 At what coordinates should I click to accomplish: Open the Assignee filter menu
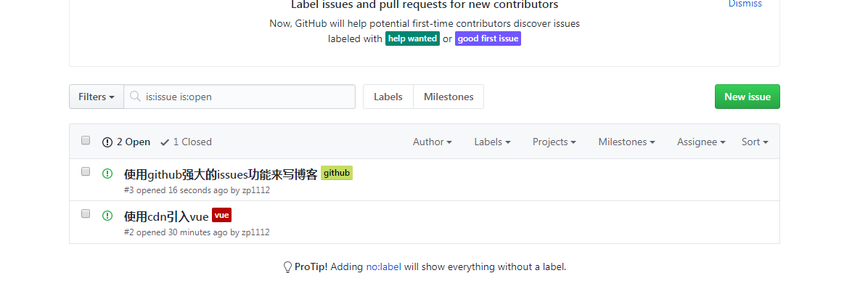coord(701,142)
